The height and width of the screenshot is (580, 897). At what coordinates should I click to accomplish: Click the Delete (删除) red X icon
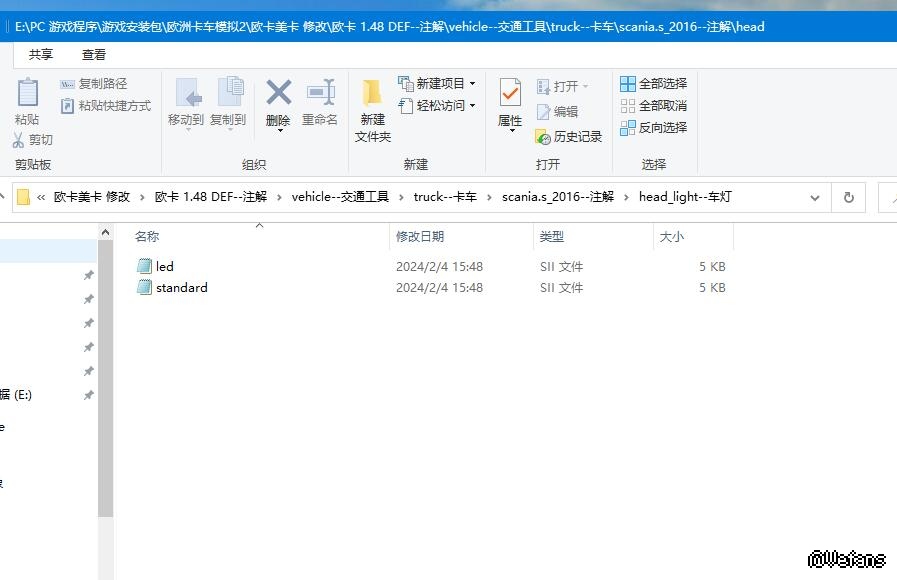click(x=278, y=94)
